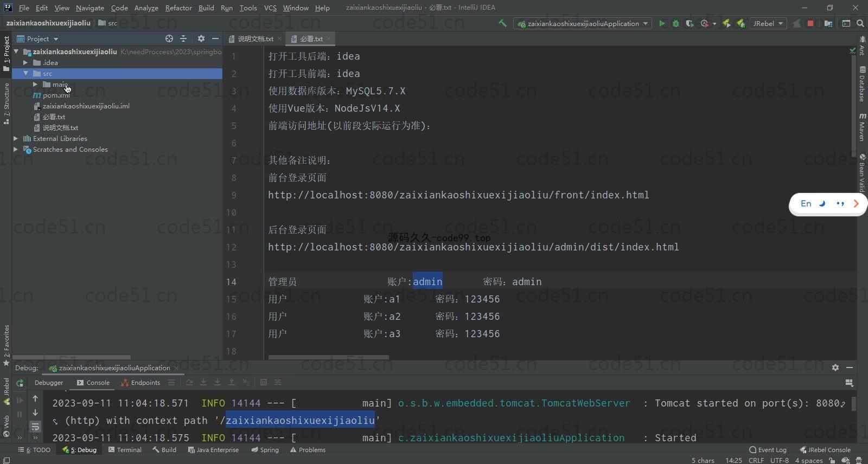Open the Problems tool window
This screenshot has width=868, height=464.
(308, 449)
